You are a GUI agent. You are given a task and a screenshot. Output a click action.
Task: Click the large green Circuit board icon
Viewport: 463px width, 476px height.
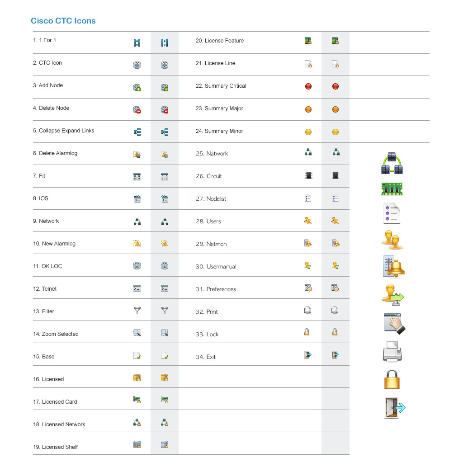(392, 189)
